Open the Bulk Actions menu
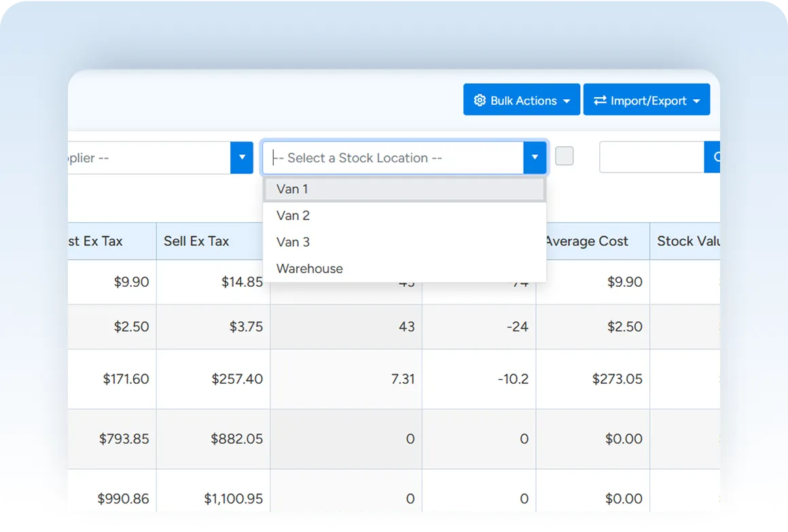 pyautogui.click(x=522, y=100)
